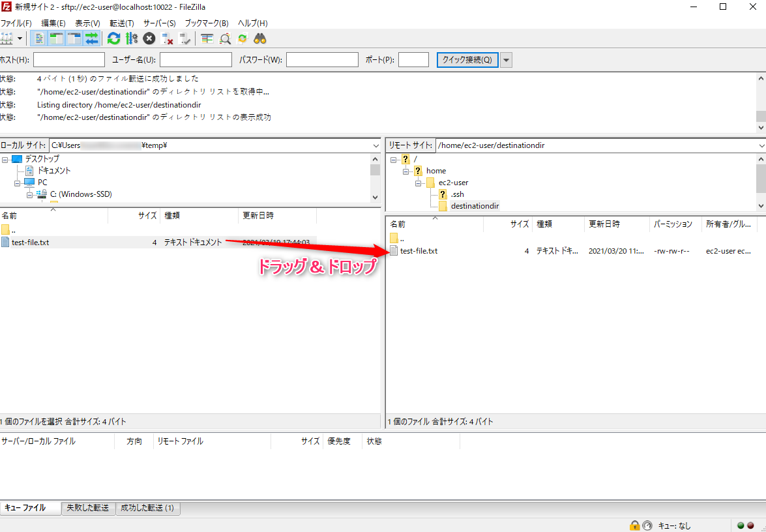
Task: Toggle message log display
Action: coord(38,38)
